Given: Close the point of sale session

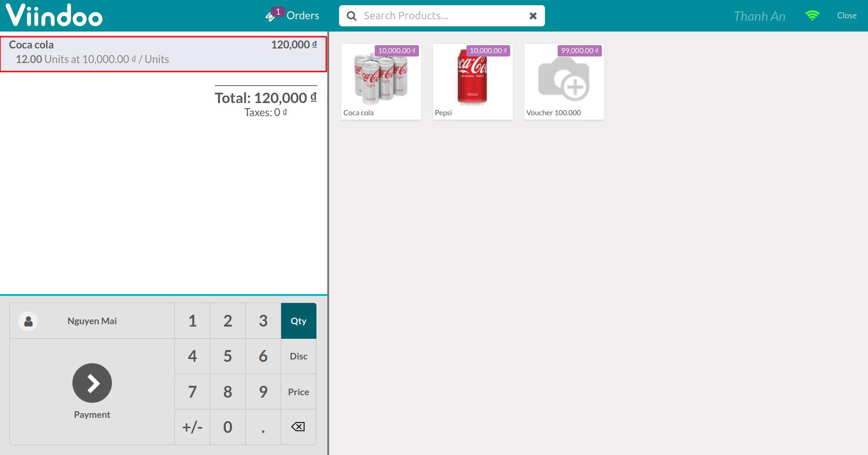Looking at the screenshot, I should pyautogui.click(x=846, y=16).
